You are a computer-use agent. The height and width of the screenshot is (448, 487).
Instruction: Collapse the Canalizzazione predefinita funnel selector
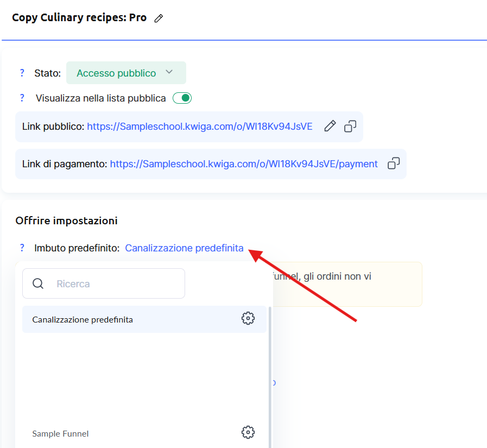tap(184, 248)
